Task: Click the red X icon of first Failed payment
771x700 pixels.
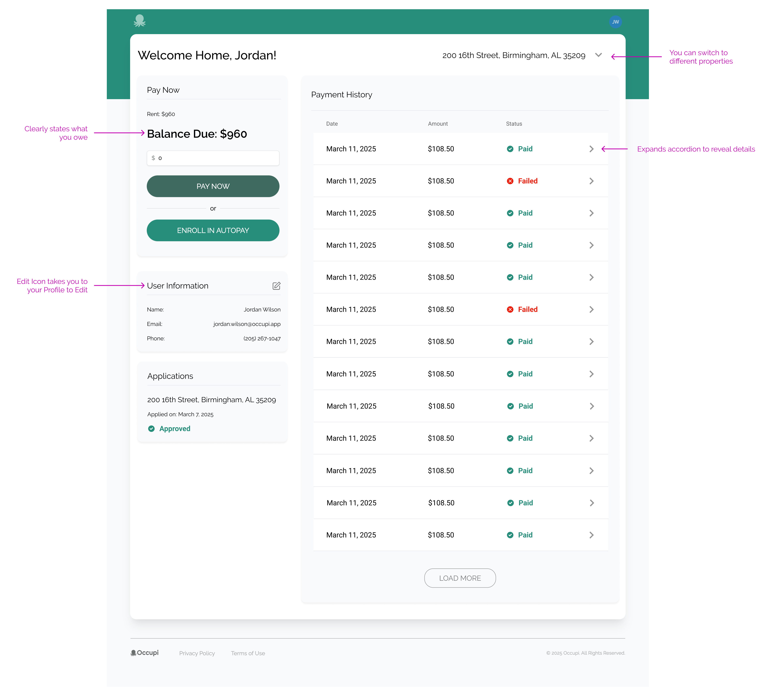Action: click(510, 181)
